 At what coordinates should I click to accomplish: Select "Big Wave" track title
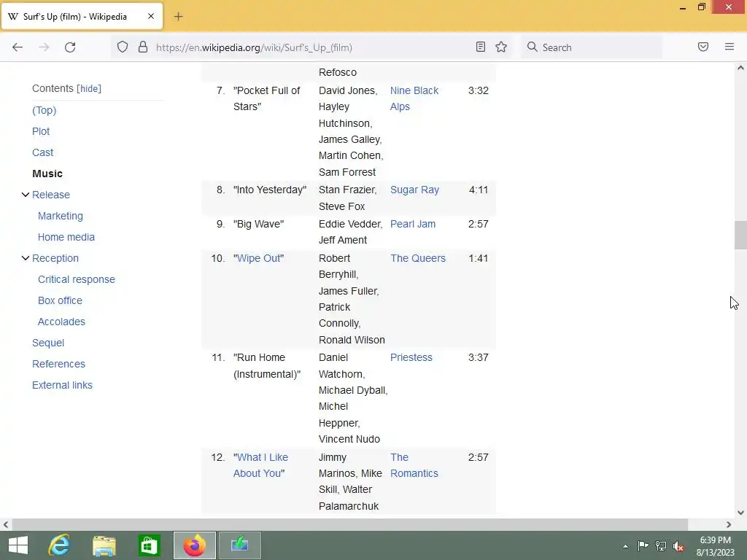259,224
